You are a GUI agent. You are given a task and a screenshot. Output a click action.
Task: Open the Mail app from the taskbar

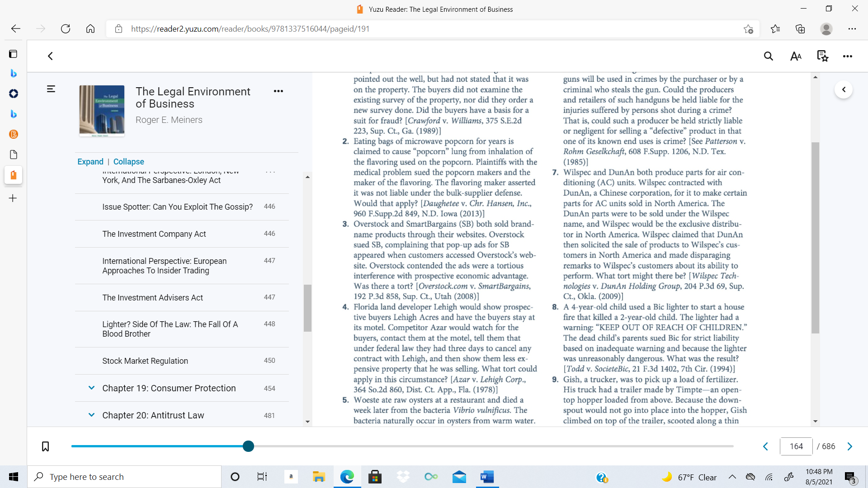[459, 477]
